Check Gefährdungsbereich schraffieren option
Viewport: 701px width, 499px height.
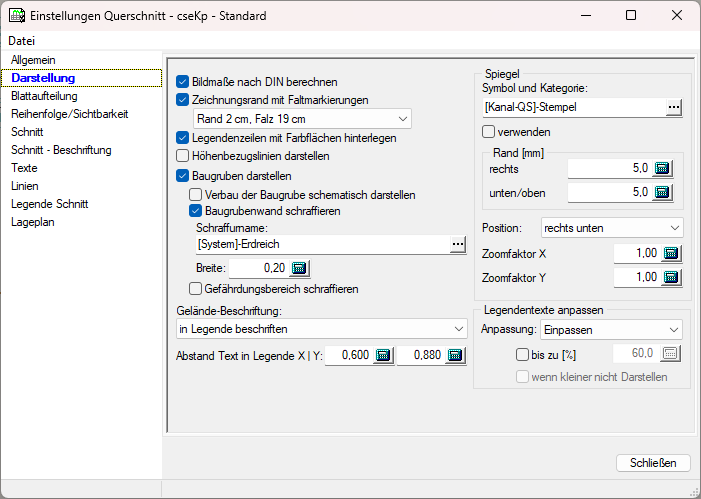pos(196,289)
